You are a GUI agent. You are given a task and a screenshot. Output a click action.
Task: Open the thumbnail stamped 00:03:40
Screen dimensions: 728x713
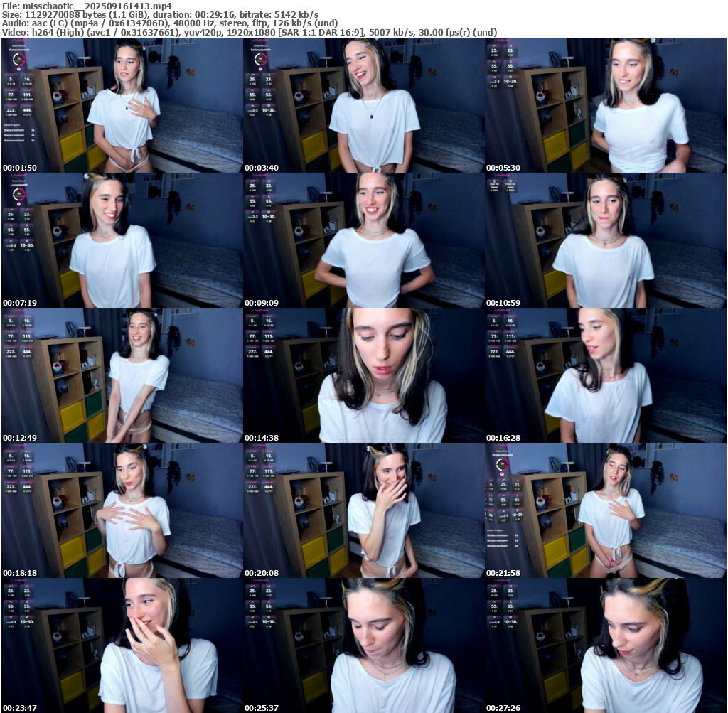coord(364,105)
